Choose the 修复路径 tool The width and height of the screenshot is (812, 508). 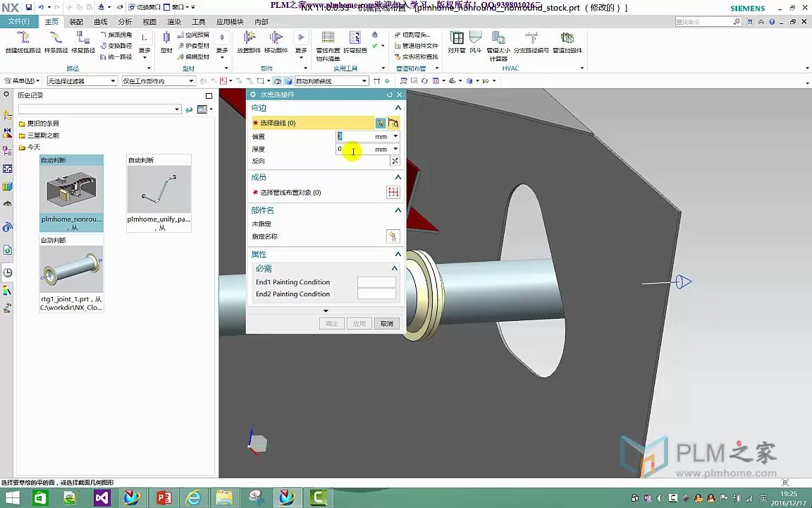click(83, 42)
